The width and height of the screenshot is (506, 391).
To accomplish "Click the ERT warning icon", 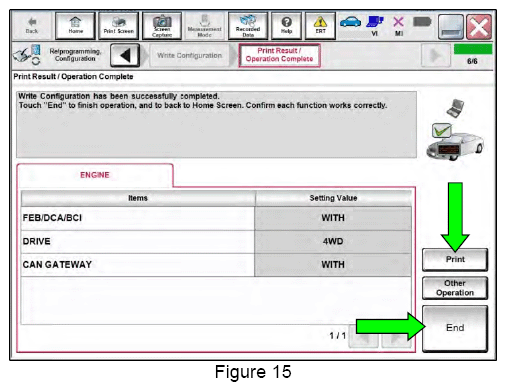I will pos(320,26).
